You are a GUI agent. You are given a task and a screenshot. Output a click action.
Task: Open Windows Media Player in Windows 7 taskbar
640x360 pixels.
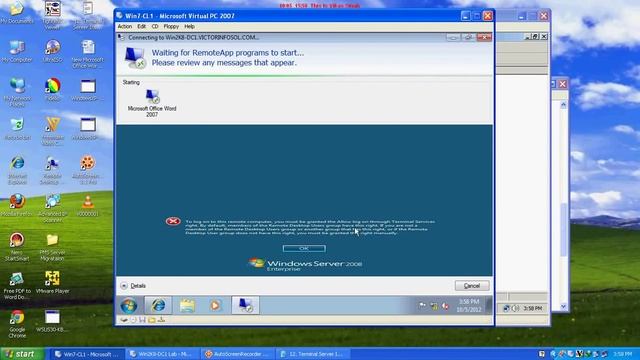coord(215,305)
